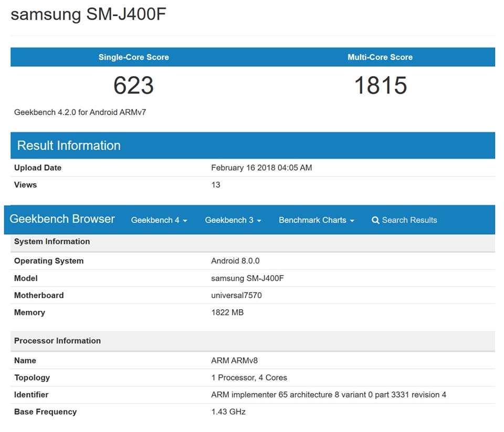Image resolution: width=504 pixels, height=432 pixels.
Task: Click the multi-core score 1815
Action: pyautogui.click(x=381, y=86)
